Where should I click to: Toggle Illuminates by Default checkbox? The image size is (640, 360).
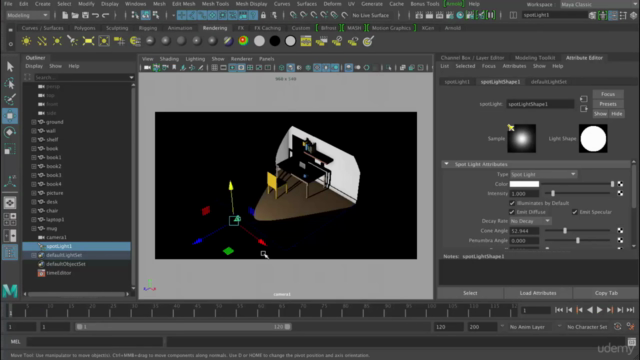[512, 203]
